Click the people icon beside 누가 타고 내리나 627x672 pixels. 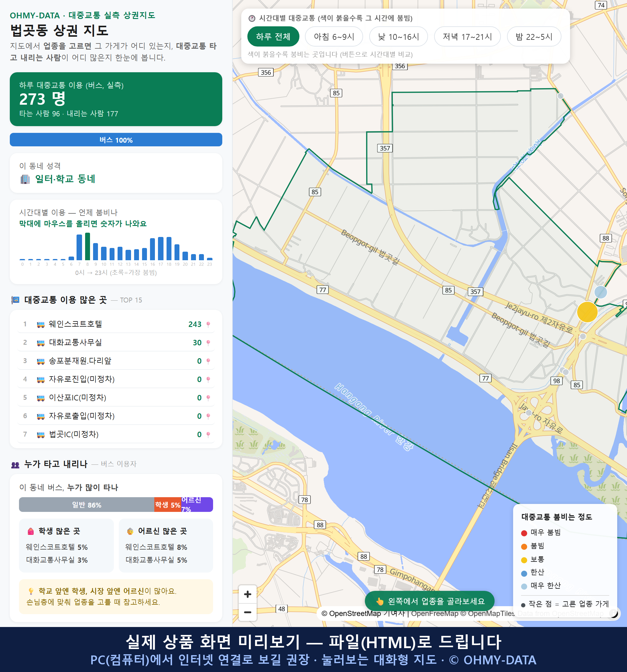pos(15,464)
